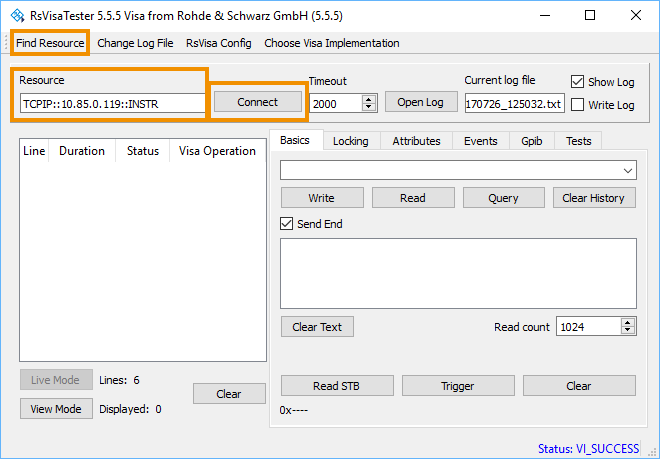Click the Clear Text button
660x459 pixels.
[x=317, y=327]
